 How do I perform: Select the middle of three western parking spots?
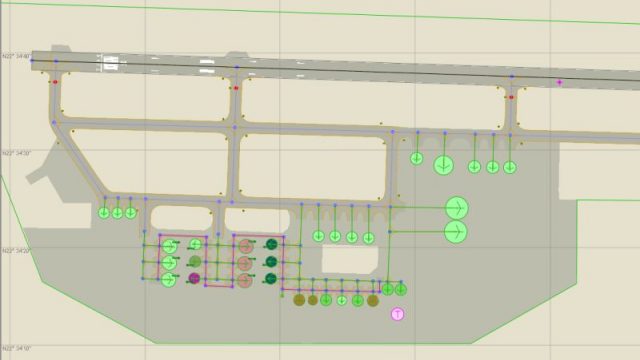117,213
